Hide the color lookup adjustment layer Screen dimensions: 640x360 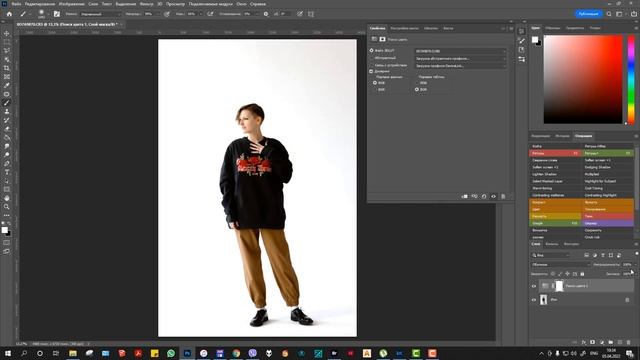click(x=534, y=286)
